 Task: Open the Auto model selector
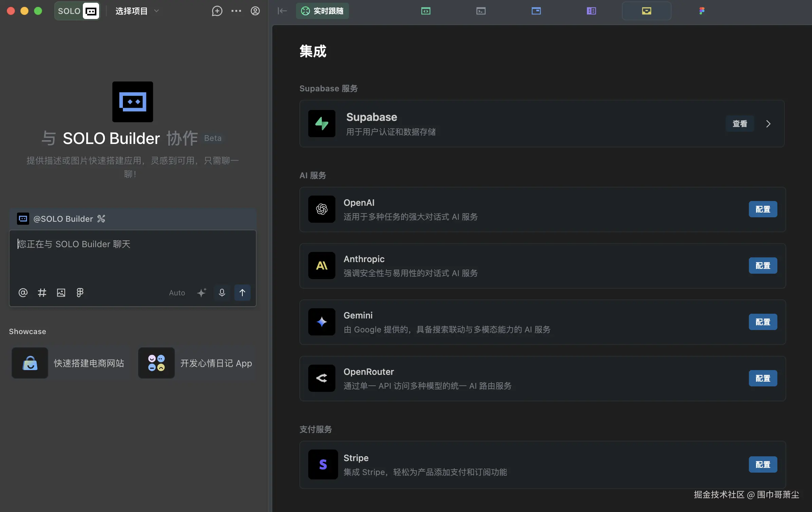[x=177, y=293]
